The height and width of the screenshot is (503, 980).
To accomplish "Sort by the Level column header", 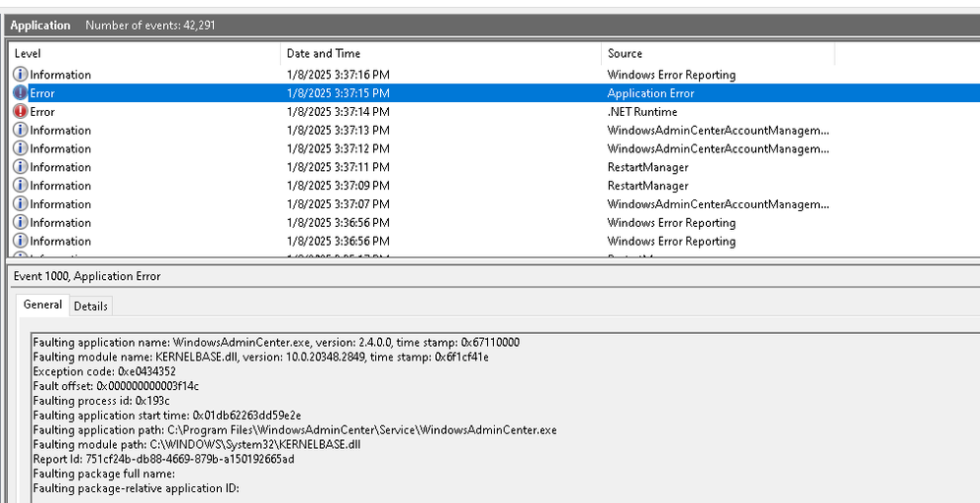I will tap(144, 54).
